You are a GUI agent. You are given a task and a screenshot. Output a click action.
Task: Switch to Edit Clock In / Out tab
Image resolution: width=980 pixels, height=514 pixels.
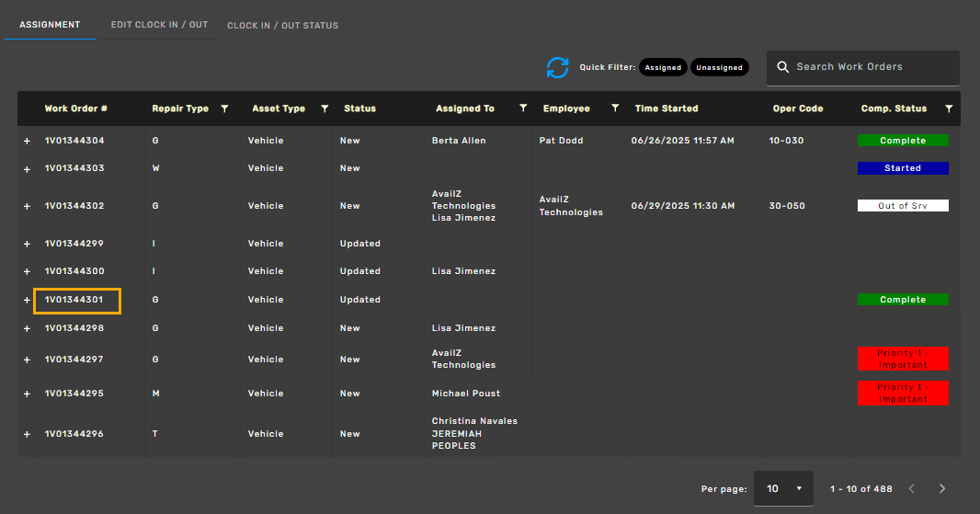click(x=159, y=25)
